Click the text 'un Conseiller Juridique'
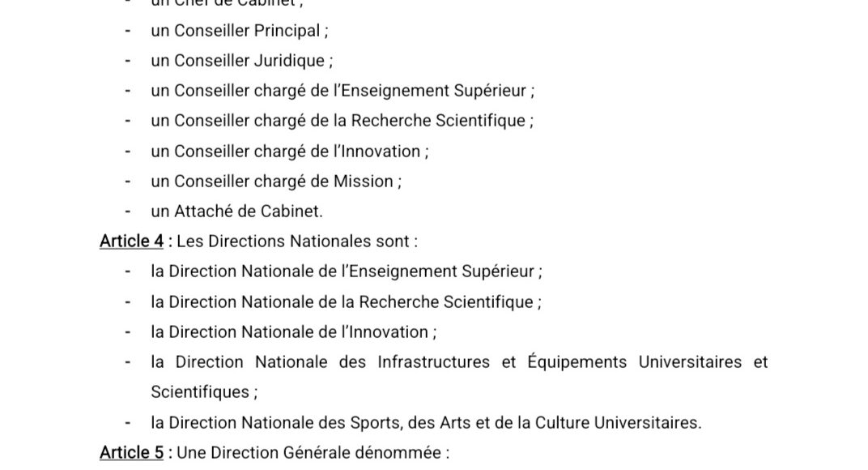Screen dimensions: 868x470 (x=242, y=61)
